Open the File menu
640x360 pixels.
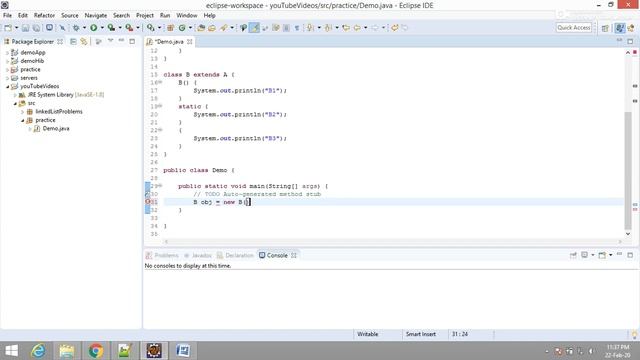(x=7, y=15)
